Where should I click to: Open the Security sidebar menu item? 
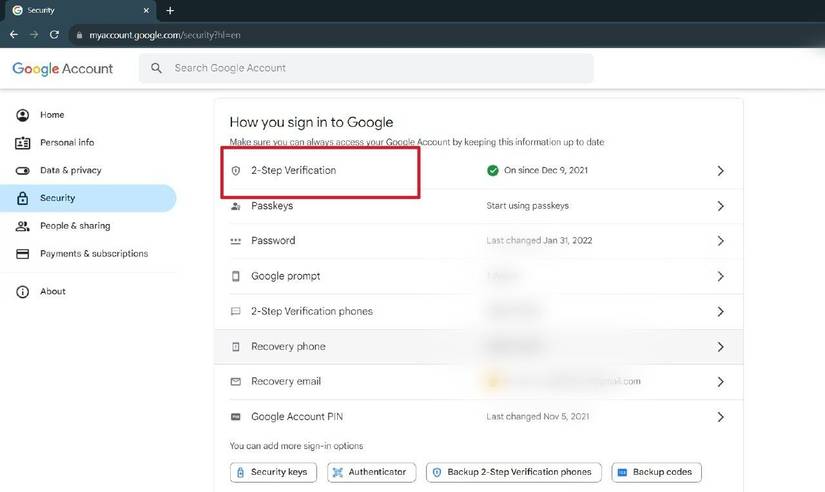(x=58, y=198)
